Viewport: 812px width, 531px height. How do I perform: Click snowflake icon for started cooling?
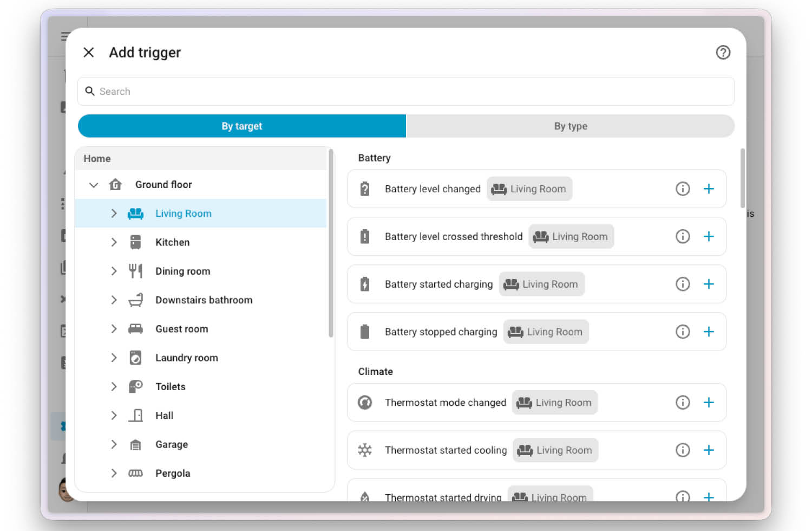tap(365, 450)
